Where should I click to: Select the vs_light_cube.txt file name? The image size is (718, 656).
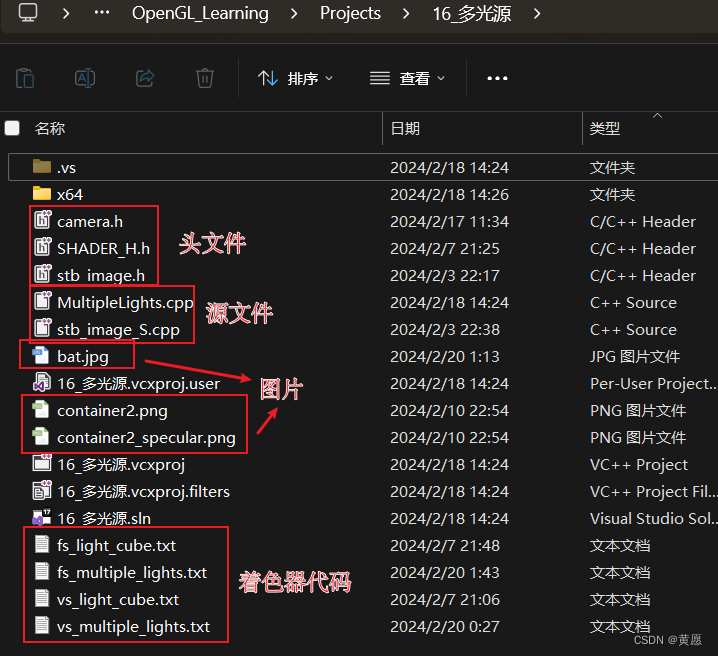(x=118, y=600)
